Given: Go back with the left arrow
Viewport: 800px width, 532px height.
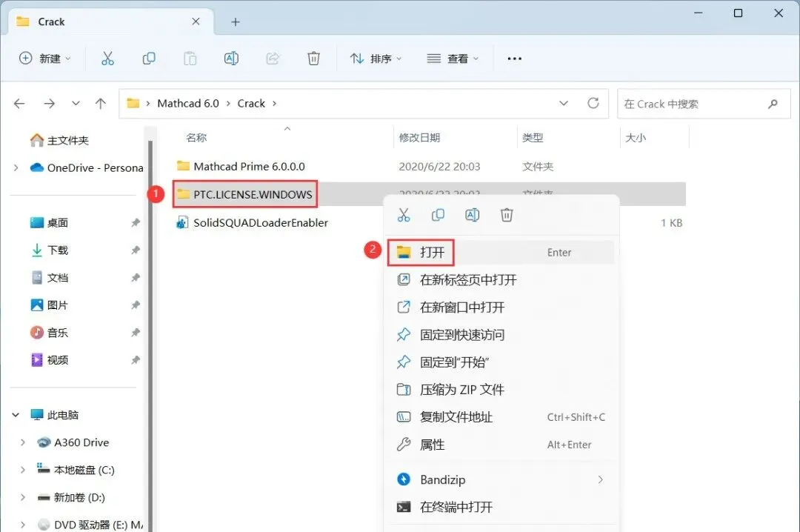Looking at the screenshot, I should 19,104.
